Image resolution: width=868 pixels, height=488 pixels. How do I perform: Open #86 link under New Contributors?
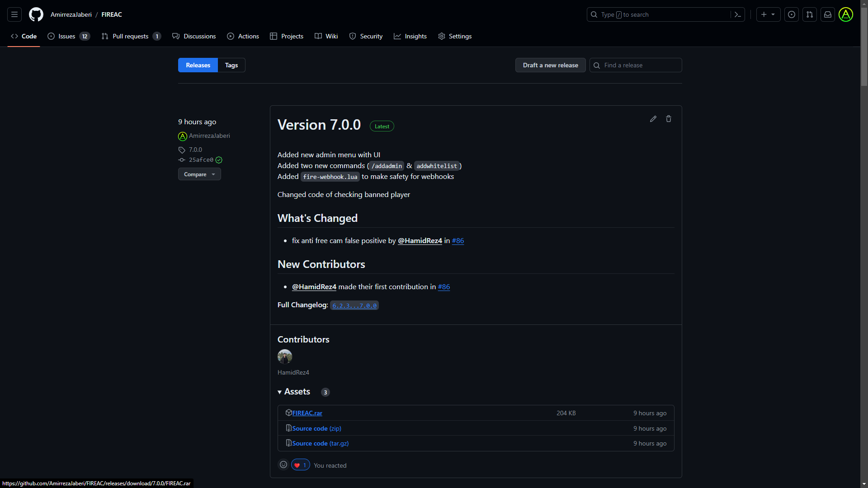pyautogui.click(x=444, y=287)
